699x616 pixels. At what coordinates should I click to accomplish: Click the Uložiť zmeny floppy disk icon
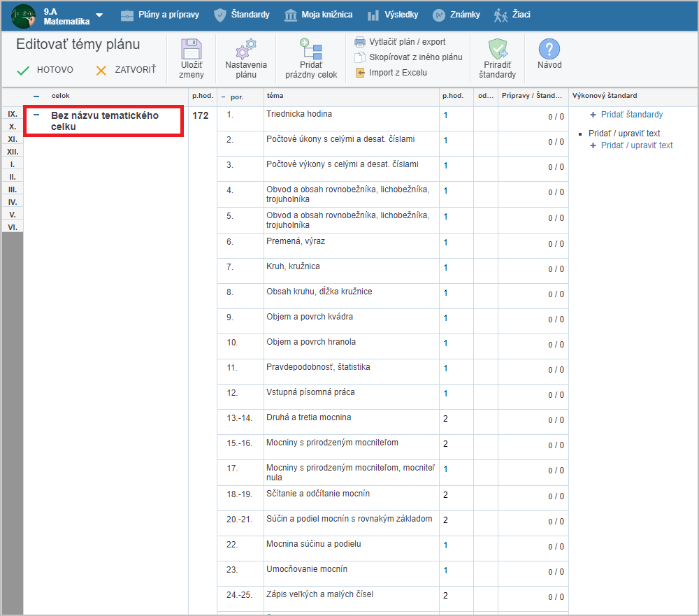coord(191,50)
